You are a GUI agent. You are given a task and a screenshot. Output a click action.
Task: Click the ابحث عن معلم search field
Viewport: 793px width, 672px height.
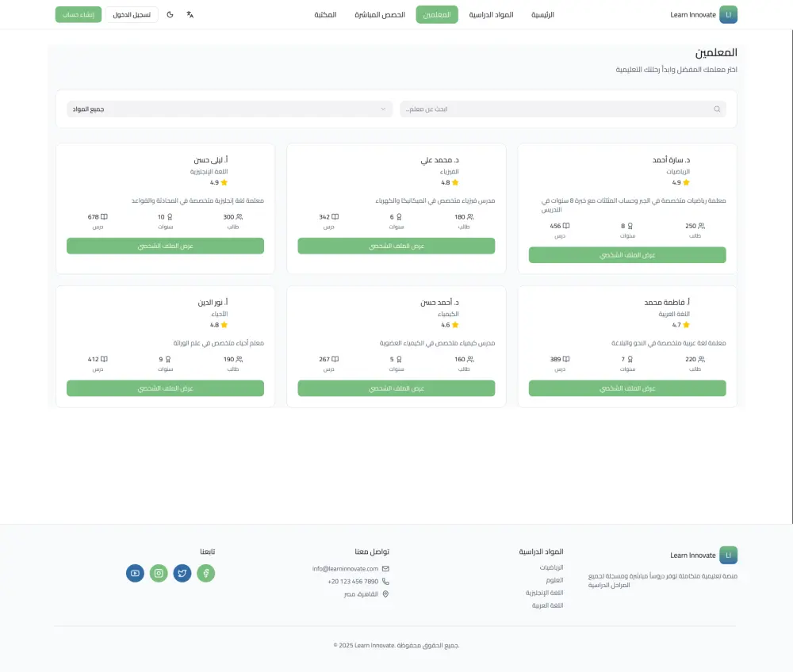click(x=563, y=109)
